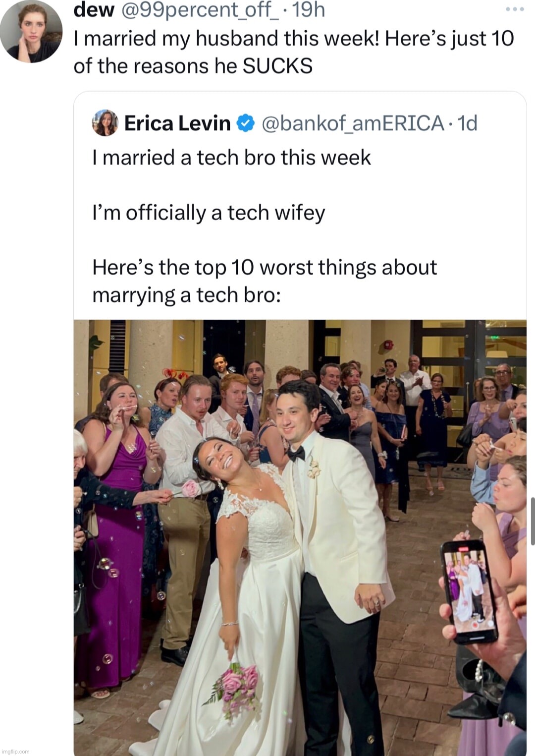Open quoted tweet via "I married a tech bro" line
Screen dimensions: 535x756
click(x=231, y=158)
